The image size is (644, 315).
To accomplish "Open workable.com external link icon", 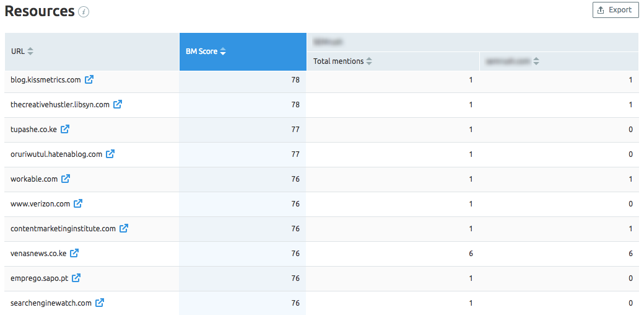I will pos(66,179).
